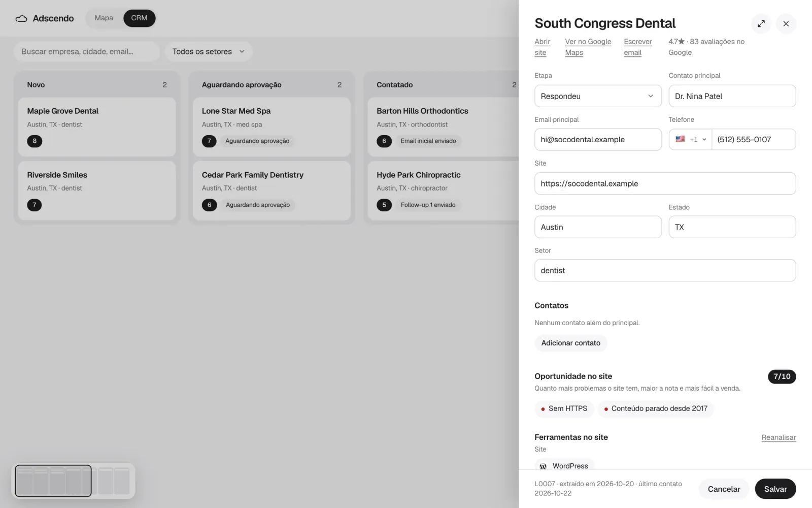Image resolution: width=812 pixels, height=508 pixels.
Task: Click the Abrir site link
Action: 542,47
